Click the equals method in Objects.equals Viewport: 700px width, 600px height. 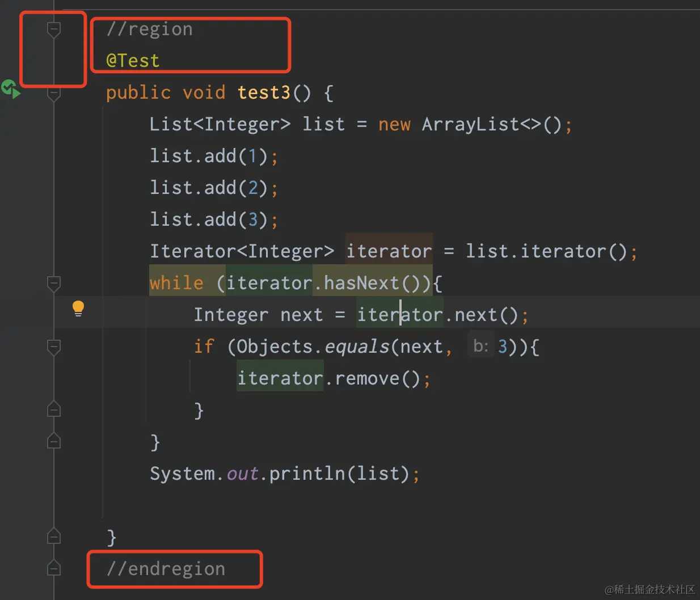point(357,347)
